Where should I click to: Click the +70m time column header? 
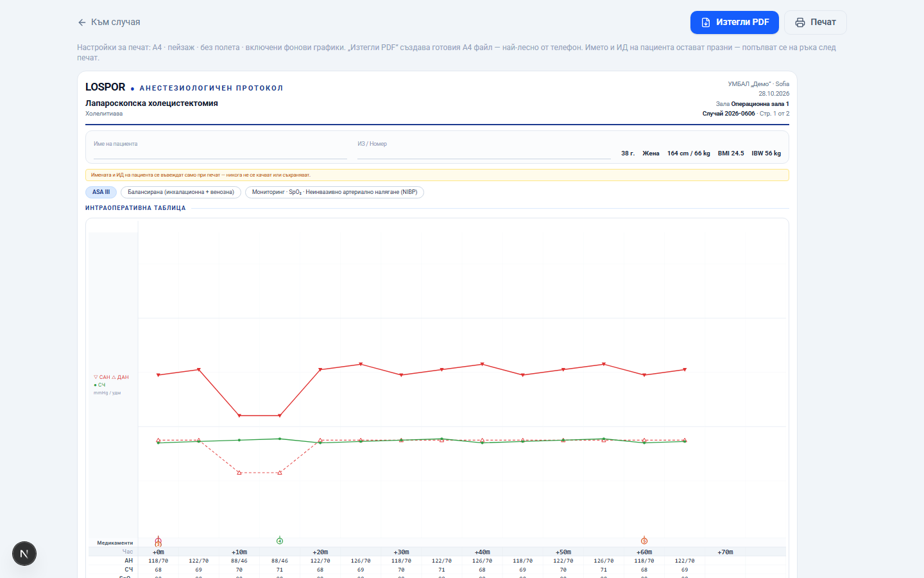coord(725,552)
